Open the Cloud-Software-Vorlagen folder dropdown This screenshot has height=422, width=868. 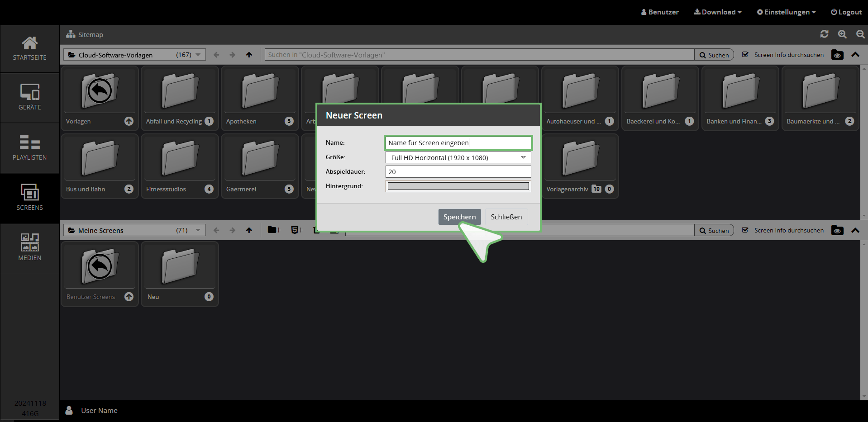[x=198, y=55]
